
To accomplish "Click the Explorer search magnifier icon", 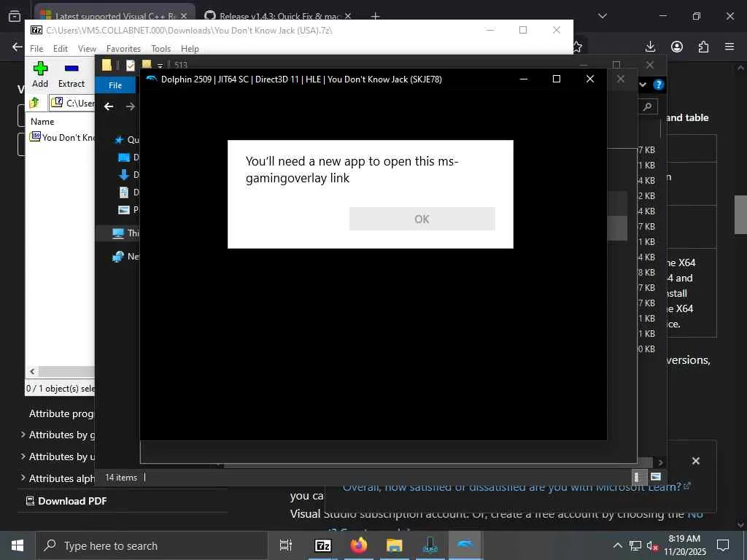I will (x=648, y=106).
